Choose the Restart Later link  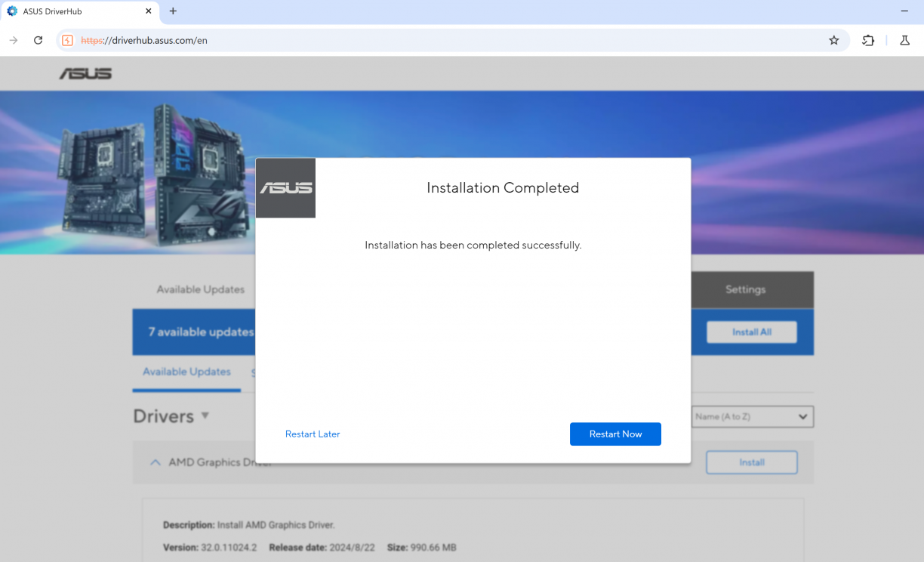pyautogui.click(x=313, y=434)
